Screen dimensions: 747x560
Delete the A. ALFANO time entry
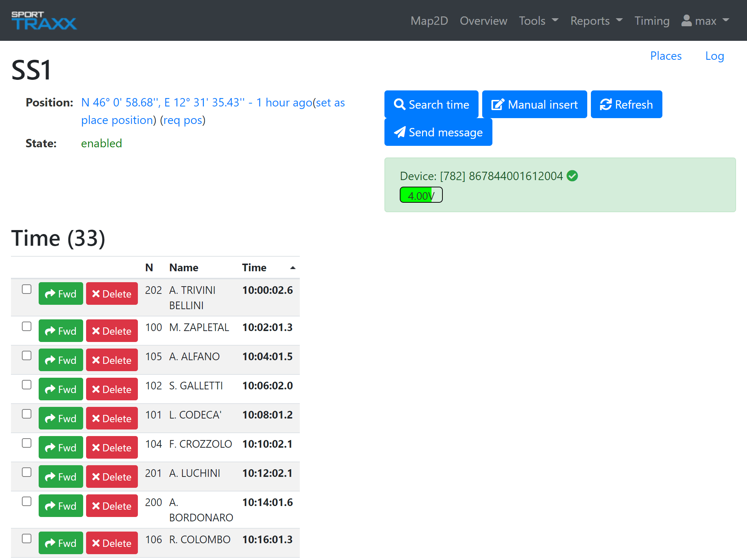pos(112,360)
